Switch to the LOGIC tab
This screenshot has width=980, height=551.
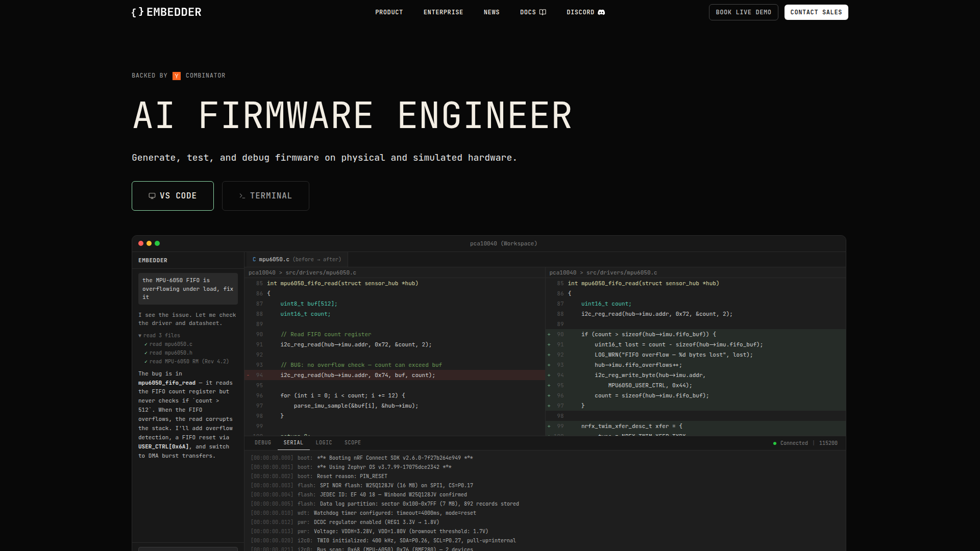324,443
